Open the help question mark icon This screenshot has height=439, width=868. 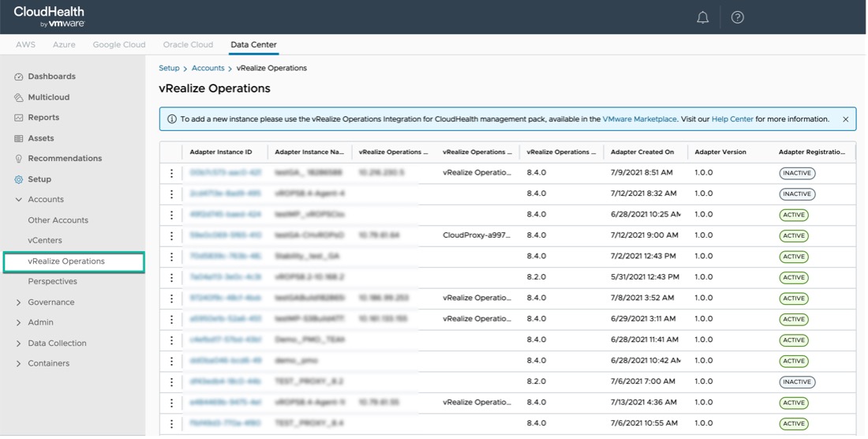pos(737,17)
